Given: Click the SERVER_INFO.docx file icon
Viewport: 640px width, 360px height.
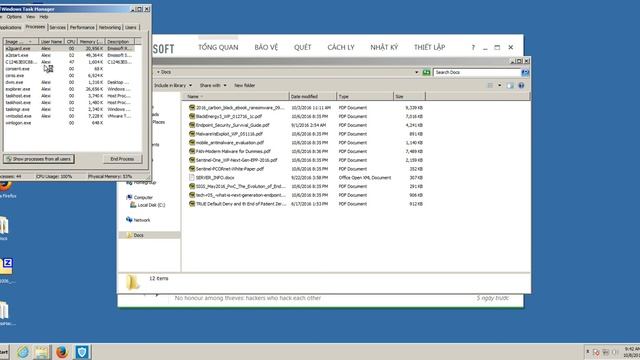Looking at the screenshot, I should pyautogui.click(x=191, y=178).
